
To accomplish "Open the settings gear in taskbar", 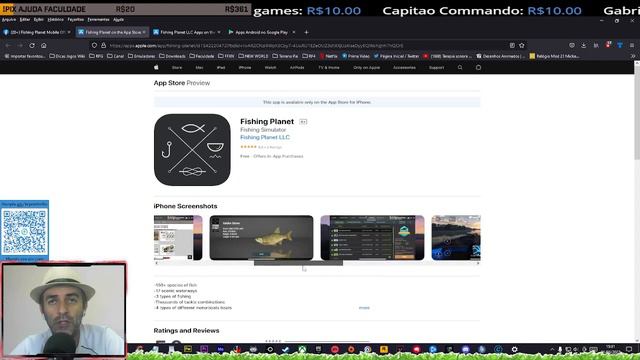I will [514, 349].
